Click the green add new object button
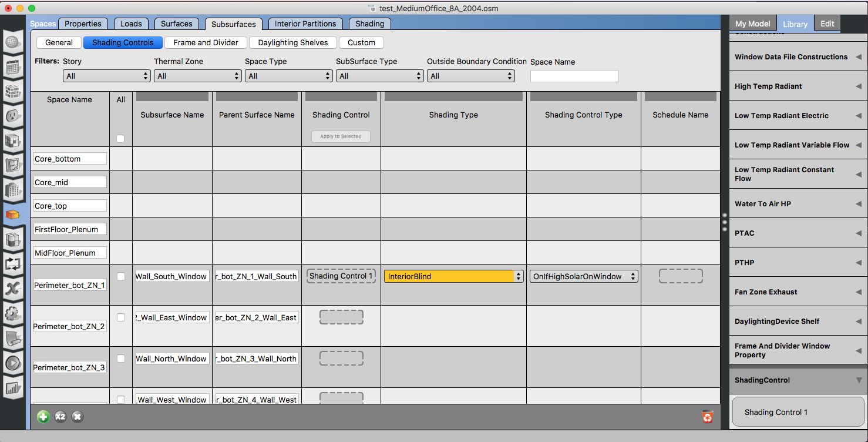The image size is (868, 442). tap(43, 417)
